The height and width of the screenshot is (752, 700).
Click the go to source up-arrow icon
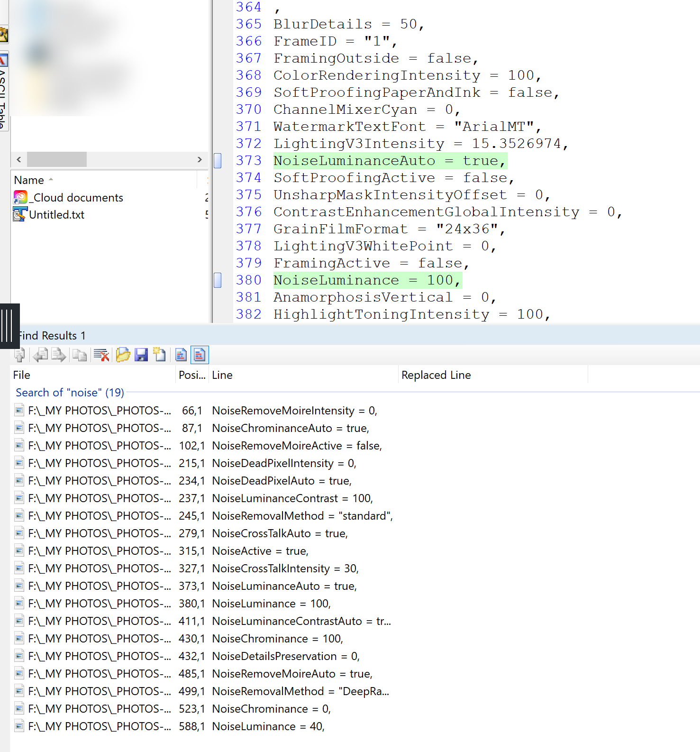tap(20, 355)
